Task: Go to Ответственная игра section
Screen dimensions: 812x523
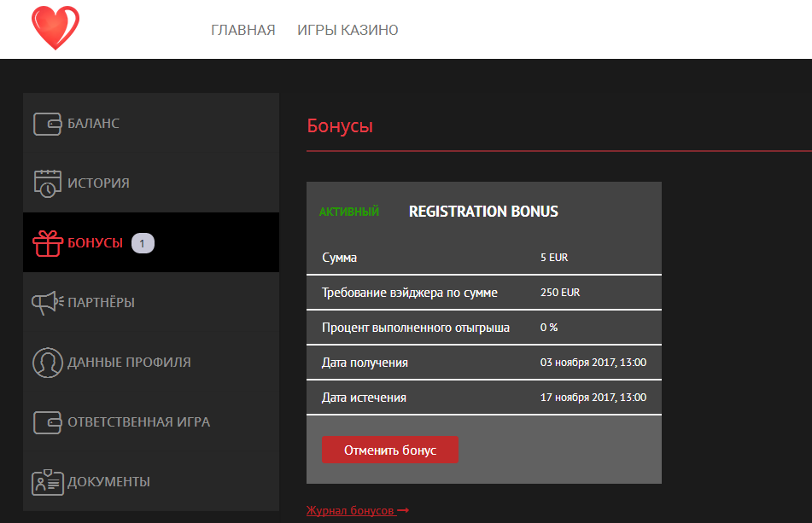Action: [x=138, y=422]
